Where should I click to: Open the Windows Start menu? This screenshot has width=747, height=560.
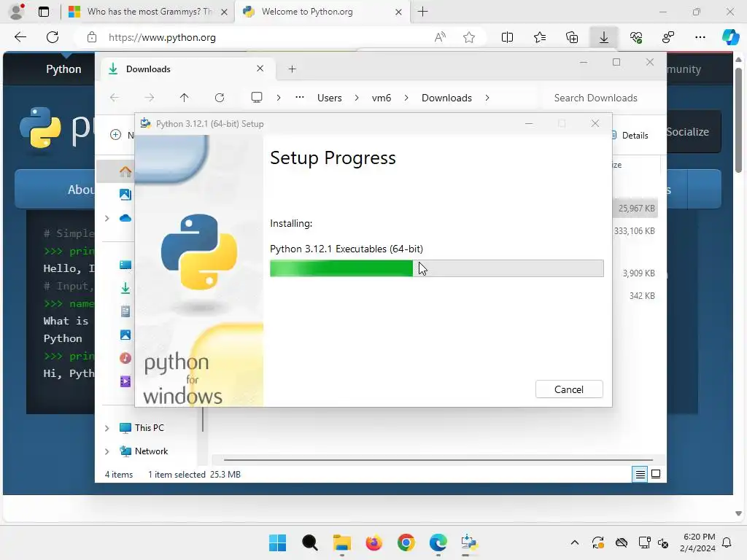pyautogui.click(x=277, y=542)
